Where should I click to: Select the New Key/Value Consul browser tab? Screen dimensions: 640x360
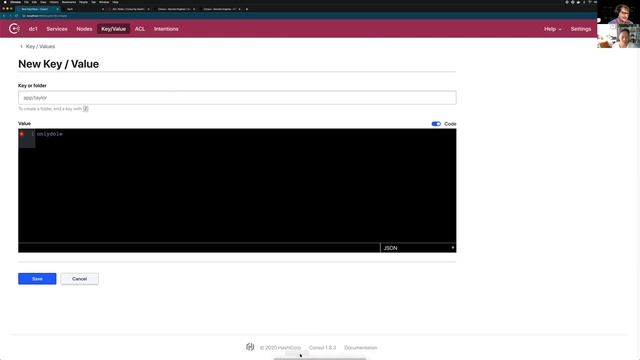pyautogui.click(x=38, y=9)
